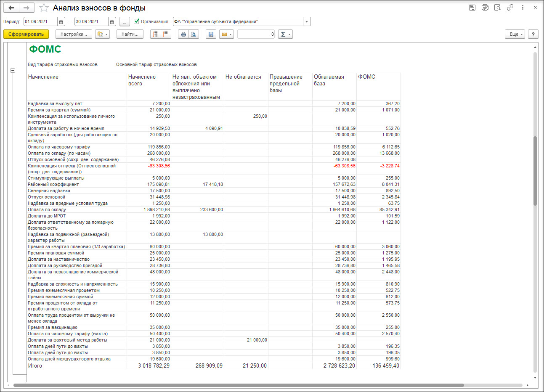Image resolution: width=544 pixels, height=392 pixels.
Task: Click the start date field 01.09.2021
Action: pos(41,21)
